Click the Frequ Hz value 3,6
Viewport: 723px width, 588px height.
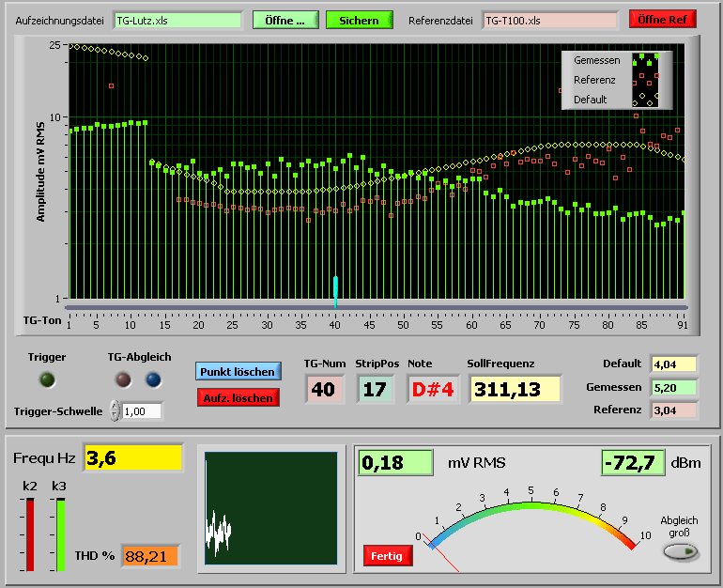coord(133,458)
